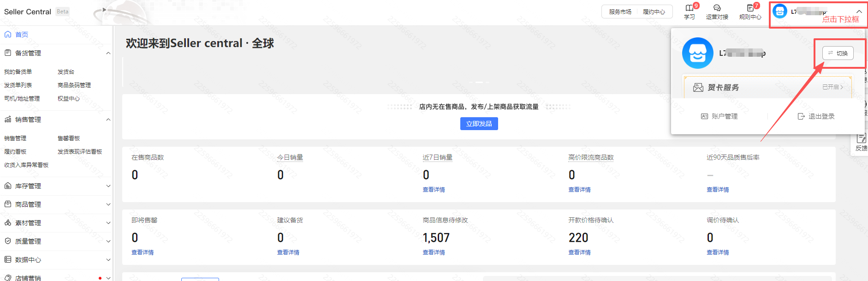The image size is (868, 281).
Task: Click the 数据中心 icon
Action: tap(8, 260)
